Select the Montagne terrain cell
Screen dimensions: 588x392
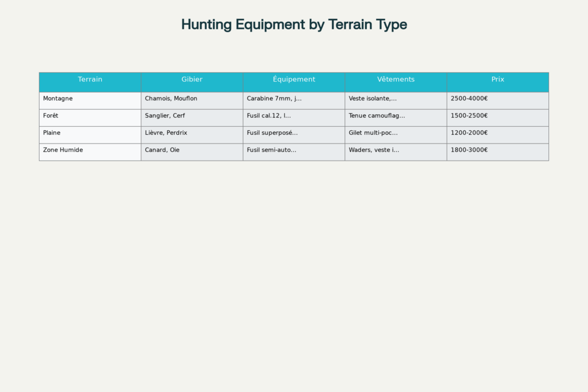point(90,101)
